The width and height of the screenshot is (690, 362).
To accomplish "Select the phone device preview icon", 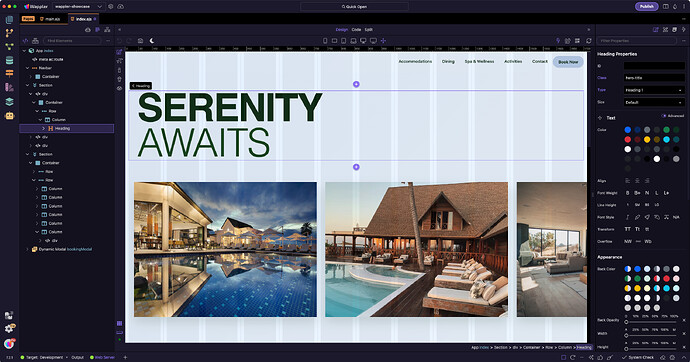I will 325,40.
